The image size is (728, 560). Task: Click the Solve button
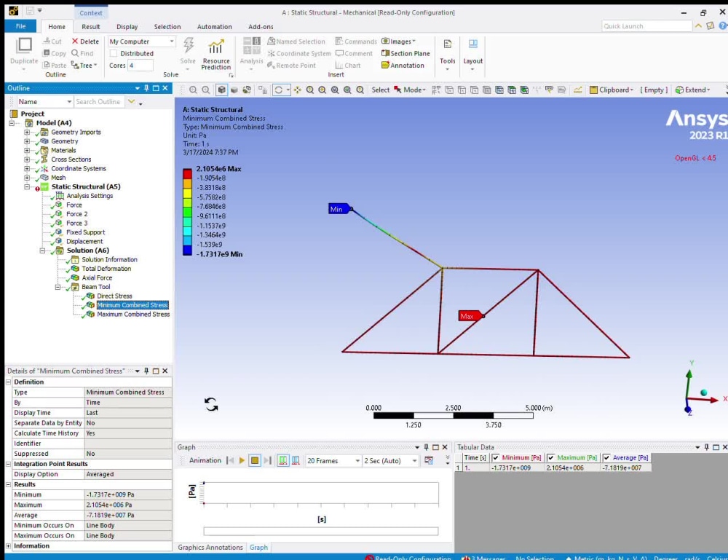coord(187,51)
